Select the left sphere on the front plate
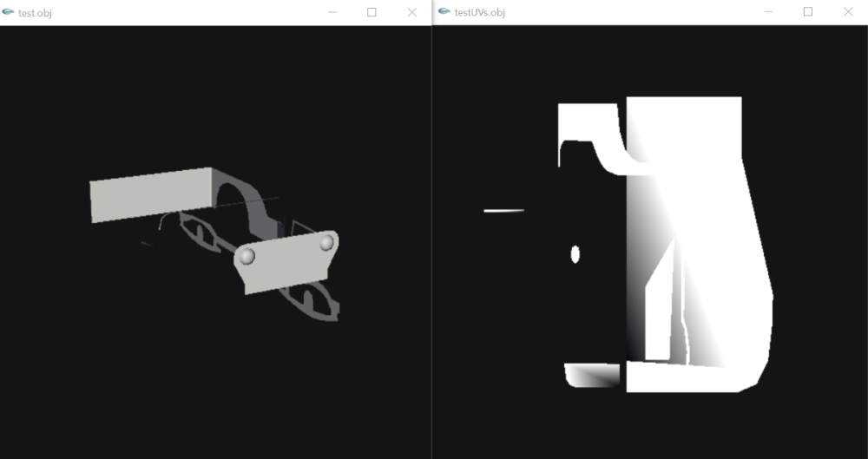The width and height of the screenshot is (868, 459). click(x=247, y=256)
